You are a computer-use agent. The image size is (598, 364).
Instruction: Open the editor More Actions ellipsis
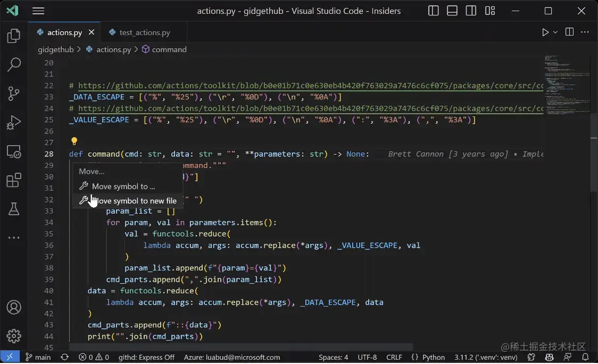[585, 32]
